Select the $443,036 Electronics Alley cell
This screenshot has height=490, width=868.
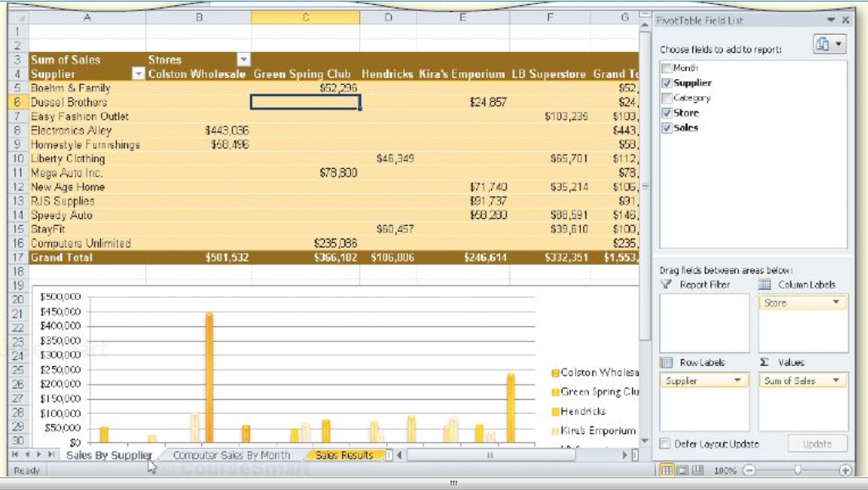(199, 130)
